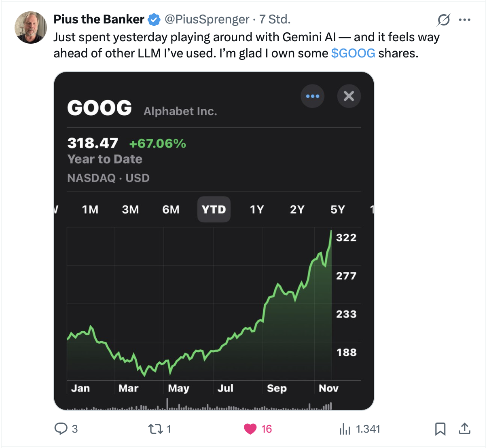This screenshot has height=448, width=487.
Task: Select the 1M range tab
Action: [x=90, y=209]
